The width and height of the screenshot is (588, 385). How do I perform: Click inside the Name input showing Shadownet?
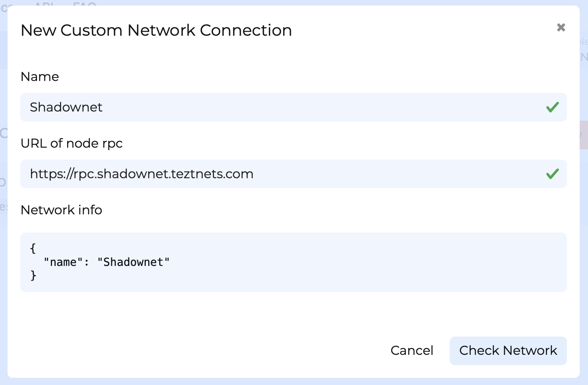[159, 107]
